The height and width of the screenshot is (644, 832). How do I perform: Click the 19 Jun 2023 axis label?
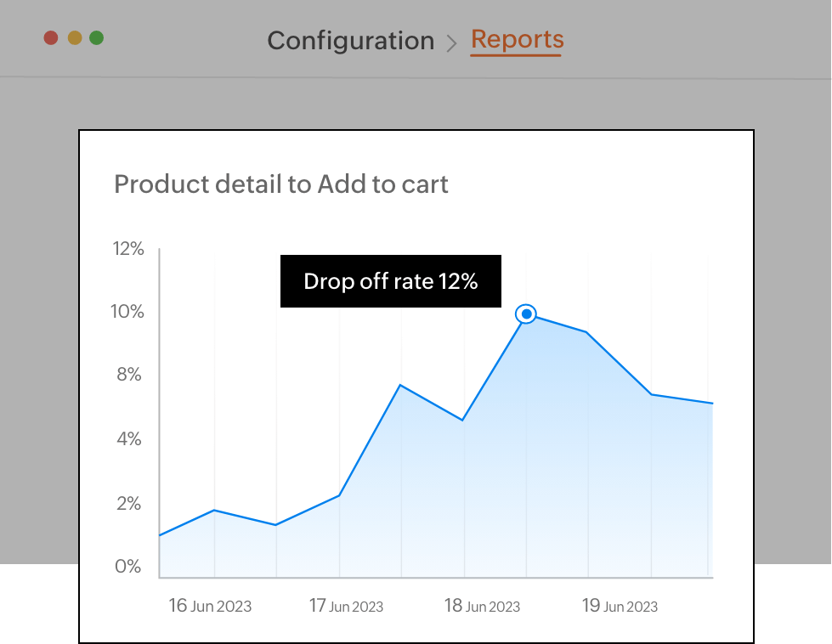(620, 606)
